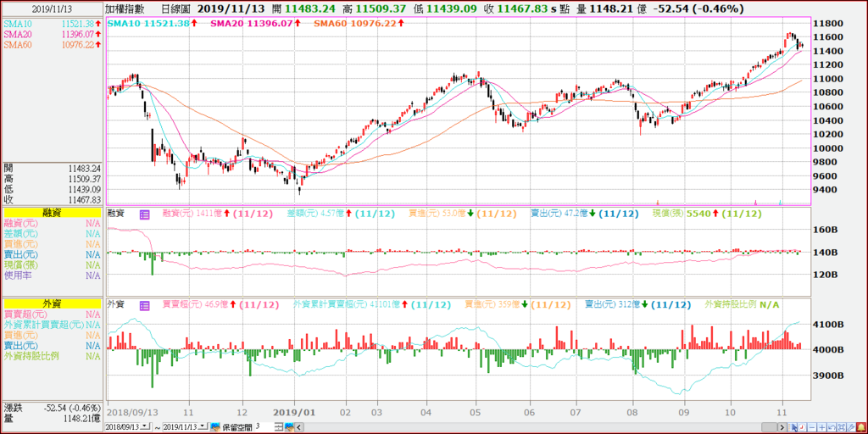Click 現償(張) row in left 融資 panel

click(52, 264)
